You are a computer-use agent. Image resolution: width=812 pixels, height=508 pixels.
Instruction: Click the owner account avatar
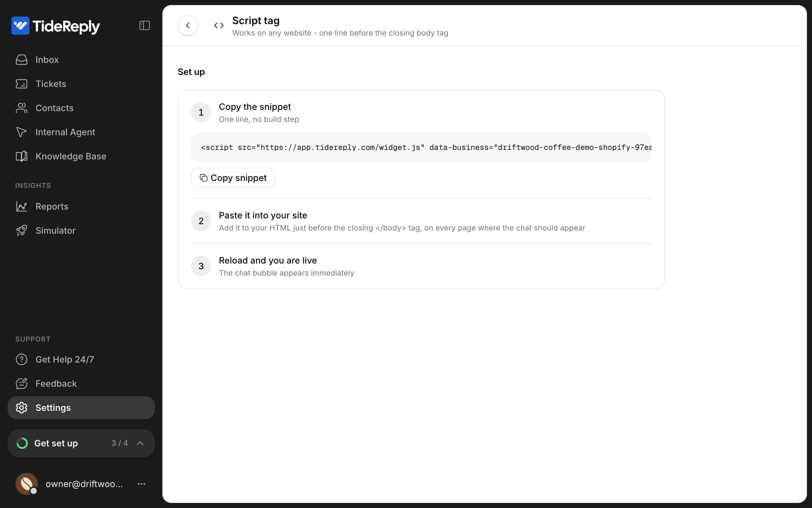point(27,484)
